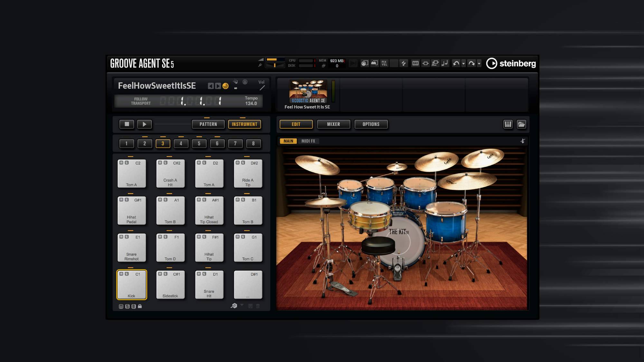Select pad group 5
This screenshot has height=362, width=644.
(199, 144)
